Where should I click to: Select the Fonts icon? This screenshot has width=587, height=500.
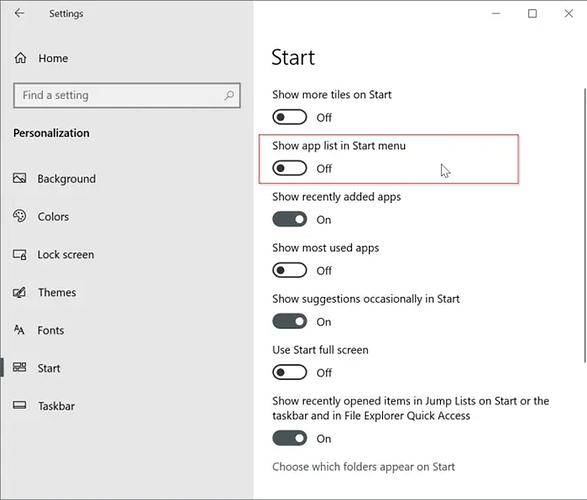point(19,330)
